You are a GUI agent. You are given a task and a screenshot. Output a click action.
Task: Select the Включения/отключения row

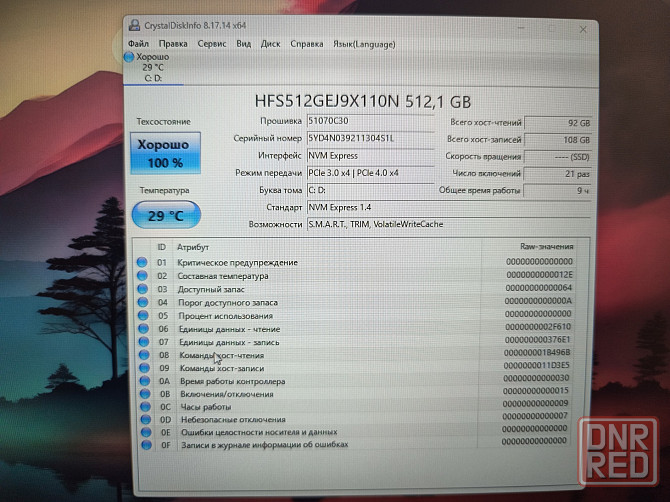pyautogui.click(x=355, y=393)
